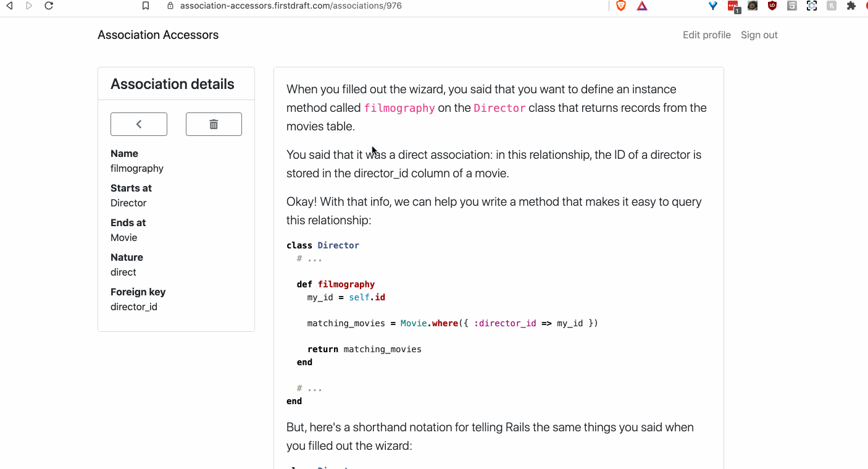Open the uBlock Origin extension

tap(772, 6)
